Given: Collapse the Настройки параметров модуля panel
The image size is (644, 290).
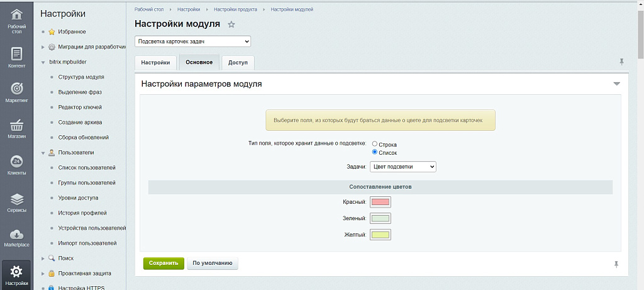Looking at the screenshot, I should (616, 84).
